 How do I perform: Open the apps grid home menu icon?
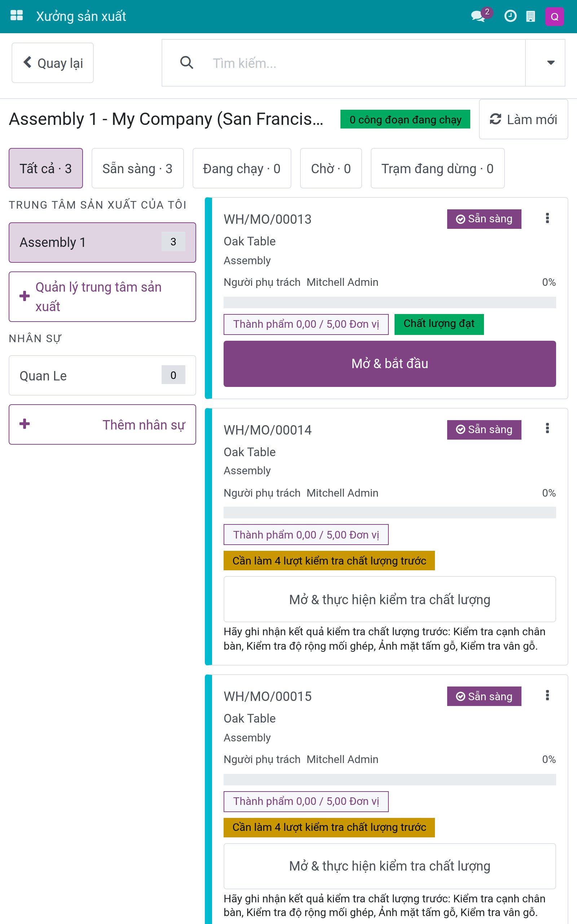point(17,16)
